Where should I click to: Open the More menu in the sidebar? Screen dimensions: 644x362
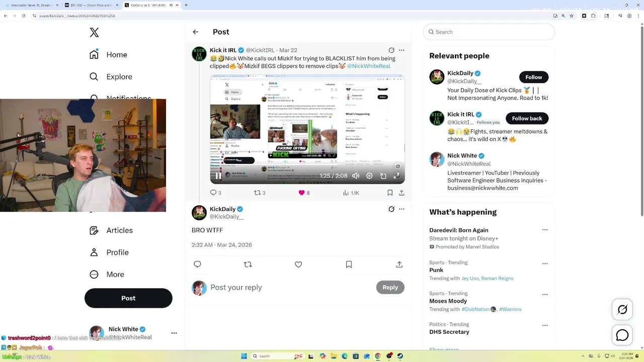tap(107, 275)
